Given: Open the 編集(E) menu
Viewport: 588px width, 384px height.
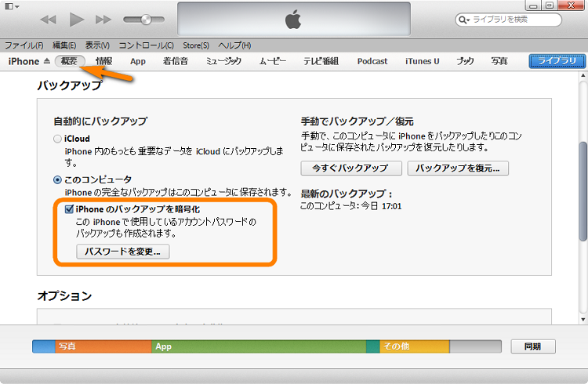Looking at the screenshot, I should [x=64, y=45].
